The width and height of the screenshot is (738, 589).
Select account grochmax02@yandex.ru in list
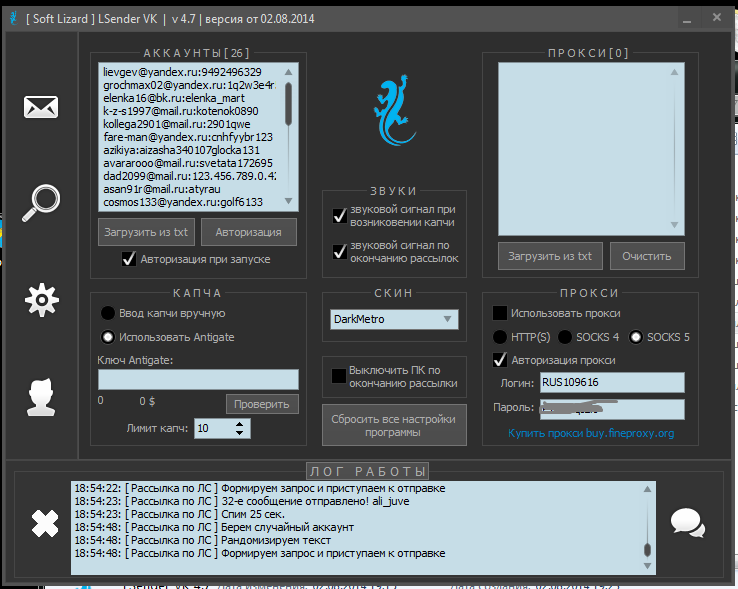[x=189, y=85]
